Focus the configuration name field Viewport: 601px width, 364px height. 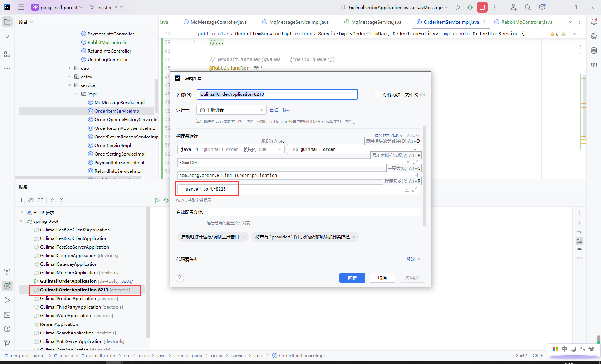tap(277, 94)
